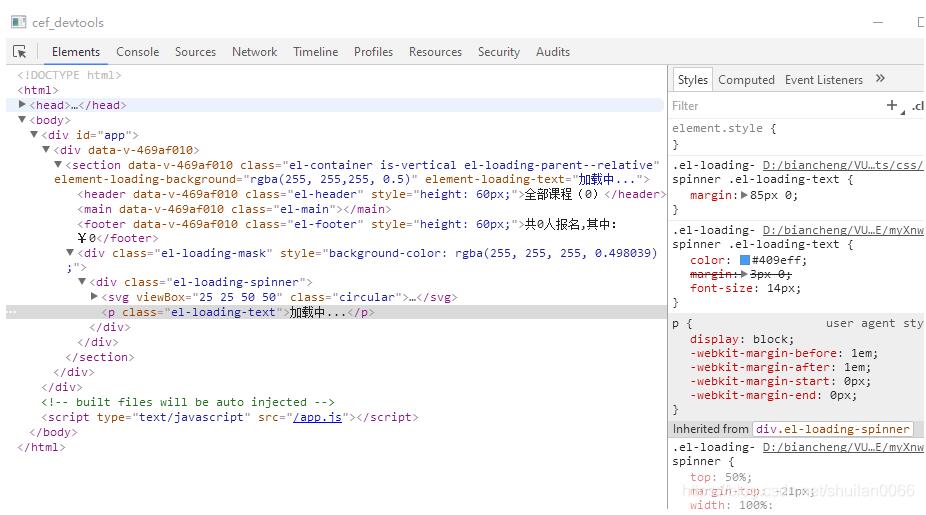Viewport: 926px width, 515px height.
Task: Click the cef_devtools window icon
Action: click(18, 22)
